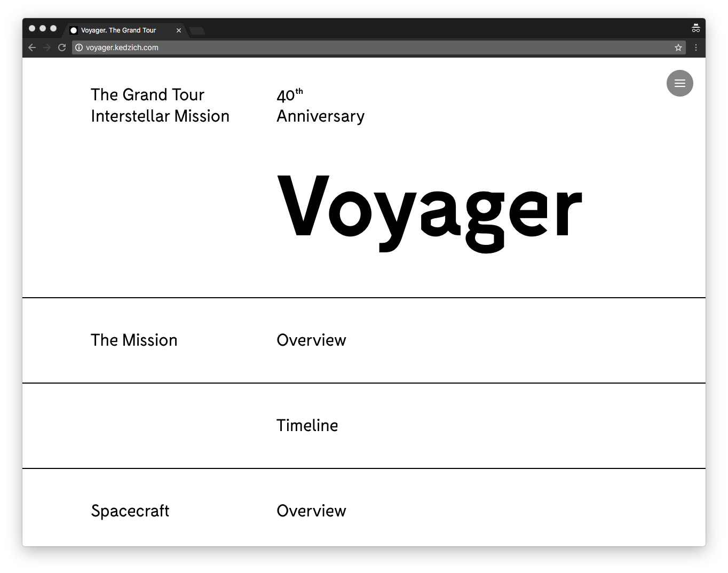This screenshot has width=728, height=573.
Task: Focus the voyager.kedzich.com address bar
Action: 374,47
